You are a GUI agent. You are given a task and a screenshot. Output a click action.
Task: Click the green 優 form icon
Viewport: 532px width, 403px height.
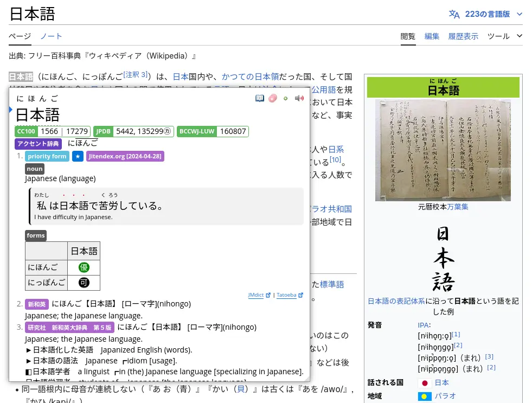(x=84, y=267)
